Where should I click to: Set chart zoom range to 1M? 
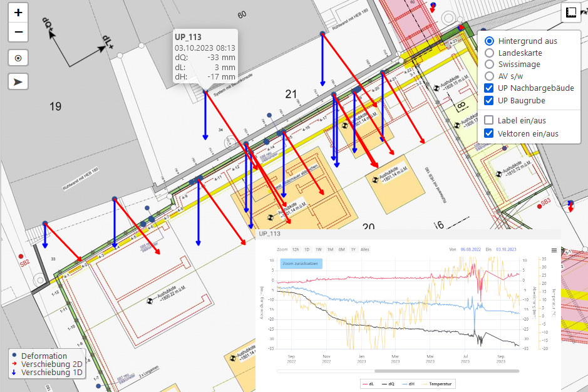tap(330, 249)
